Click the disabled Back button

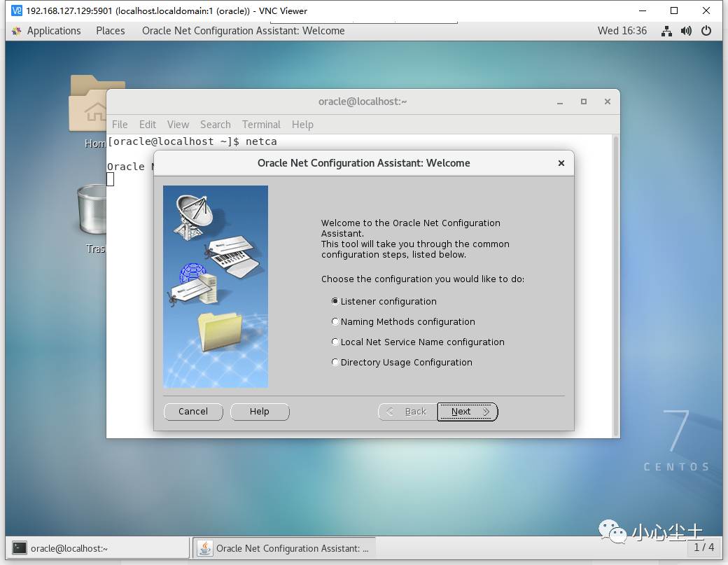[x=407, y=412]
